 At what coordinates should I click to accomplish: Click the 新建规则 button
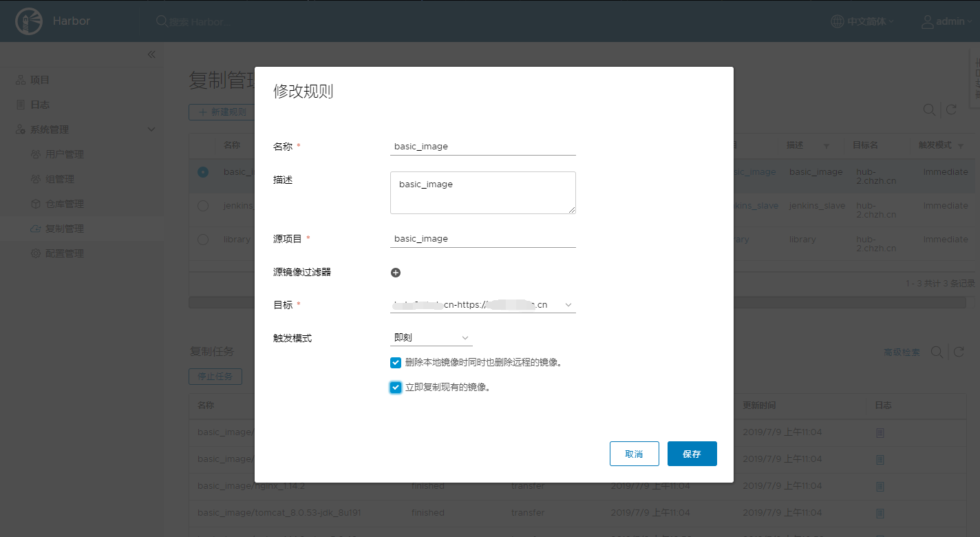(222, 112)
